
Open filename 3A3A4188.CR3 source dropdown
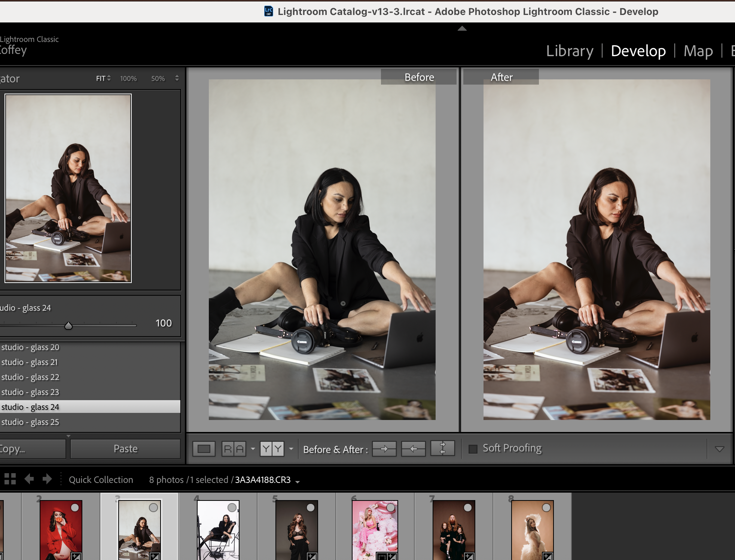point(298,482)
